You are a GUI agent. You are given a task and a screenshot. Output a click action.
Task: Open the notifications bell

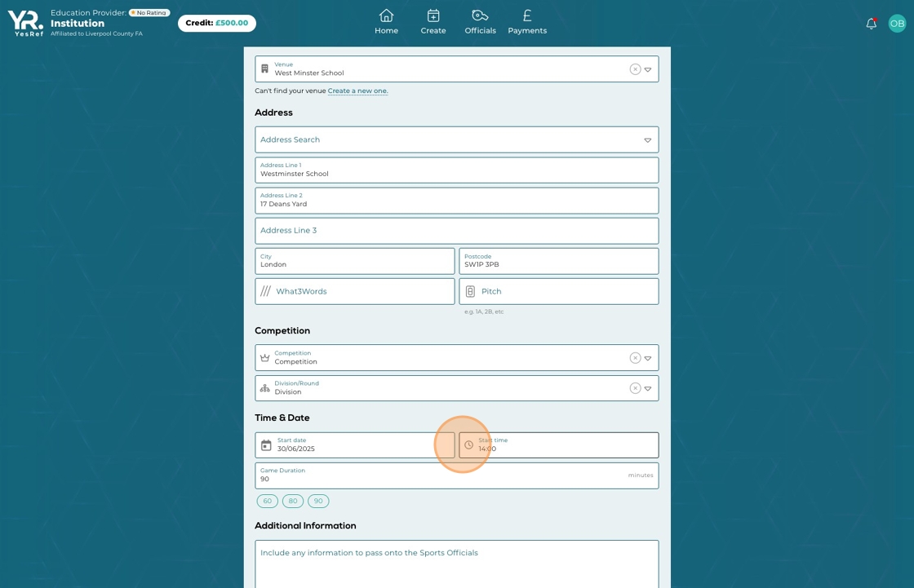pos(871,24)
